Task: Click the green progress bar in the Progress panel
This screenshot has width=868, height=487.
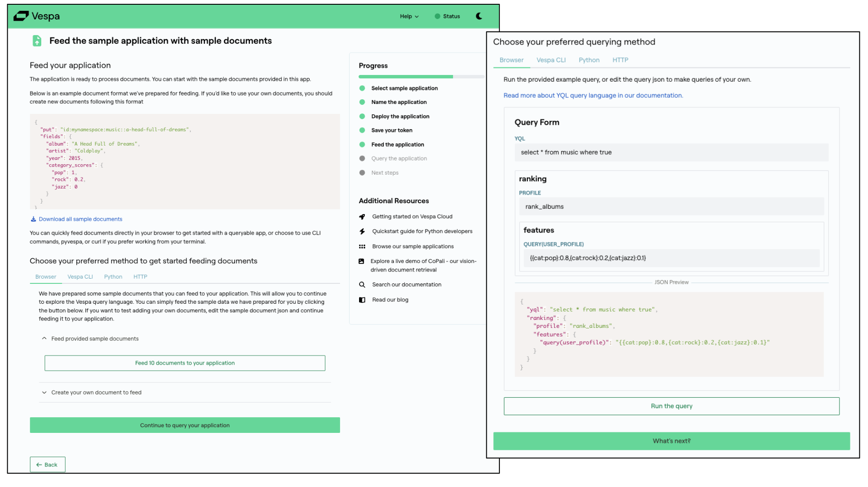Action: click(x=405, y=76)
